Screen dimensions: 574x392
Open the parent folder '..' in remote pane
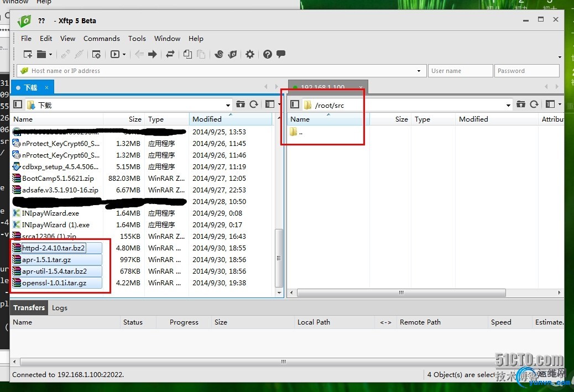296,133
